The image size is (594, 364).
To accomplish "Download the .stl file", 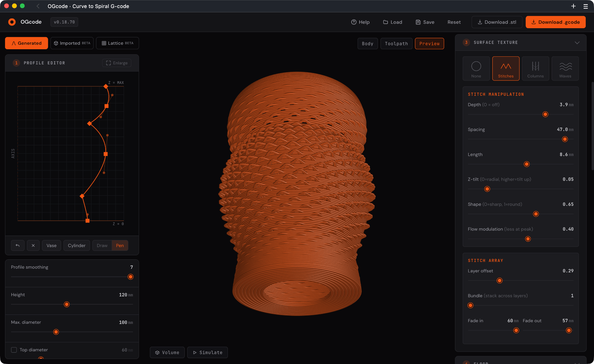I will click(x=497, y=22).
